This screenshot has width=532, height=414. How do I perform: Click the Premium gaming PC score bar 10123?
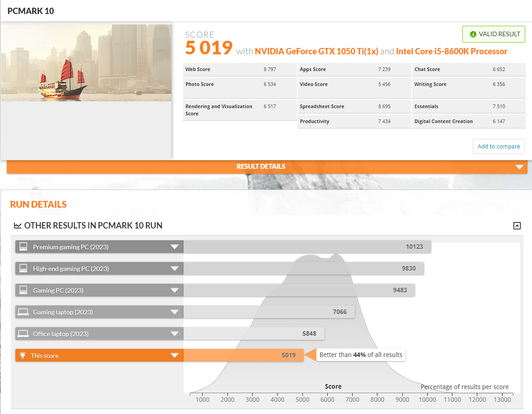pos(307,247)
